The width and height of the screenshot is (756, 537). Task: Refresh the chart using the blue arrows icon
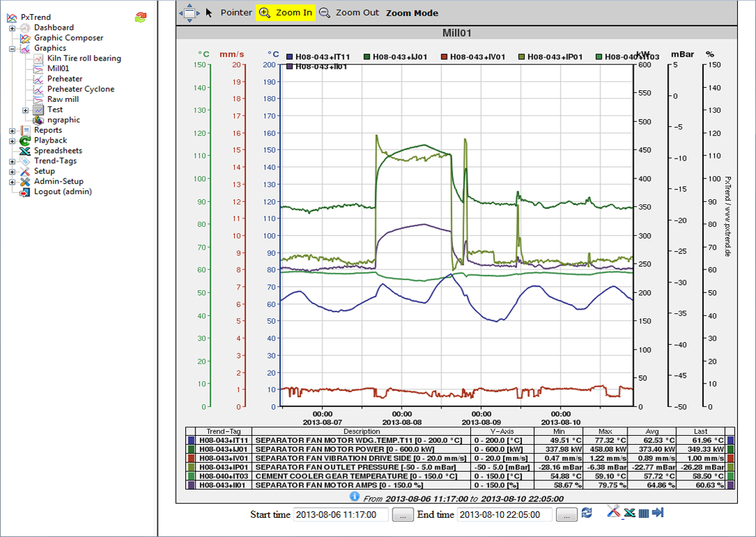[586, 513]
